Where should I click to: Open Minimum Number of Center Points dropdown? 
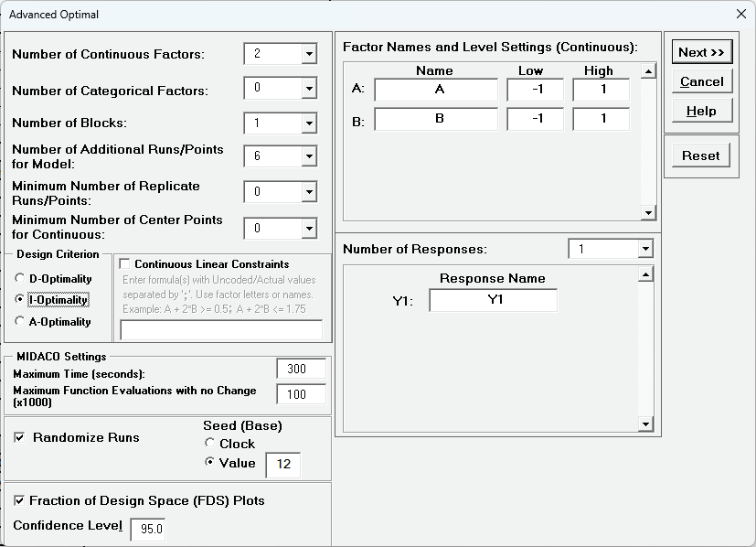click(x=309, y=228)
